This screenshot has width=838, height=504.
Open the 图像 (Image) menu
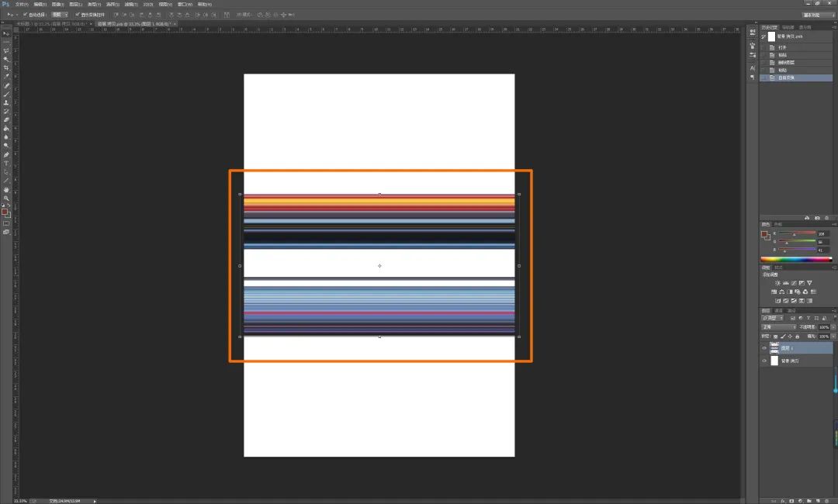[57, 5]
